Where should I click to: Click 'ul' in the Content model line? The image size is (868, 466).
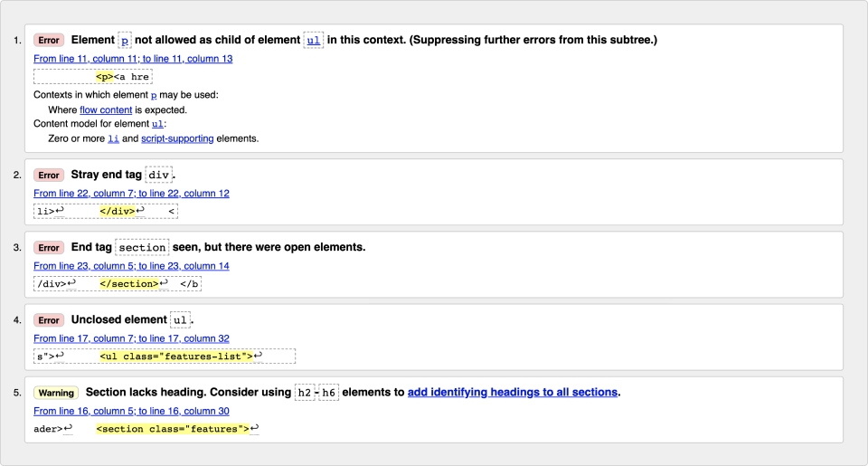[x=157, y=124]
